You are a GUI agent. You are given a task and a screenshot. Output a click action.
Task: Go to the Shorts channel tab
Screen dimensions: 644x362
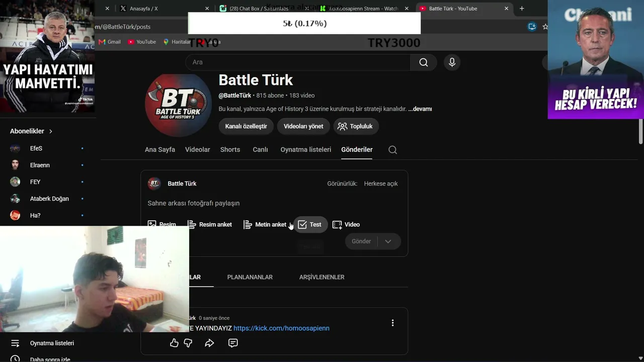point(230,149)
